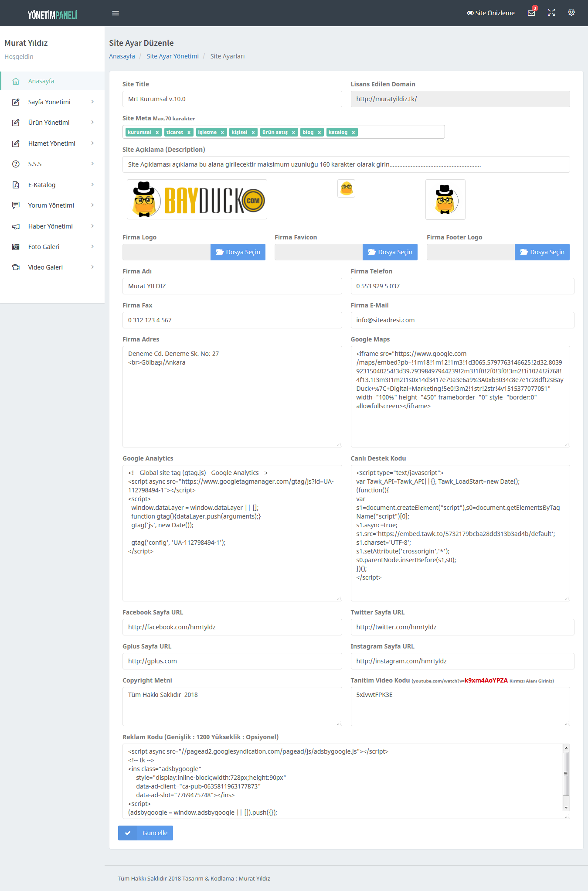This screenshot has width=588, height=891.
Task: Focus the Google Analytics code textarea
Action: (x=232, y=533)
